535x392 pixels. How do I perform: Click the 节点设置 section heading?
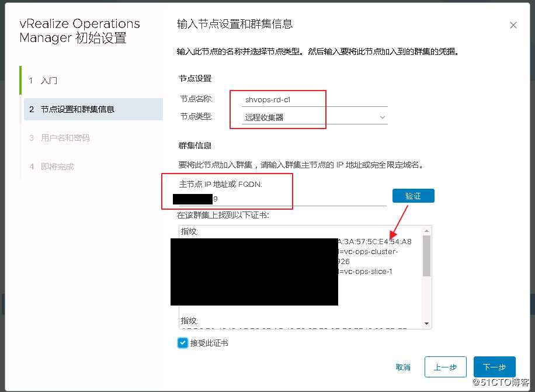195,78
